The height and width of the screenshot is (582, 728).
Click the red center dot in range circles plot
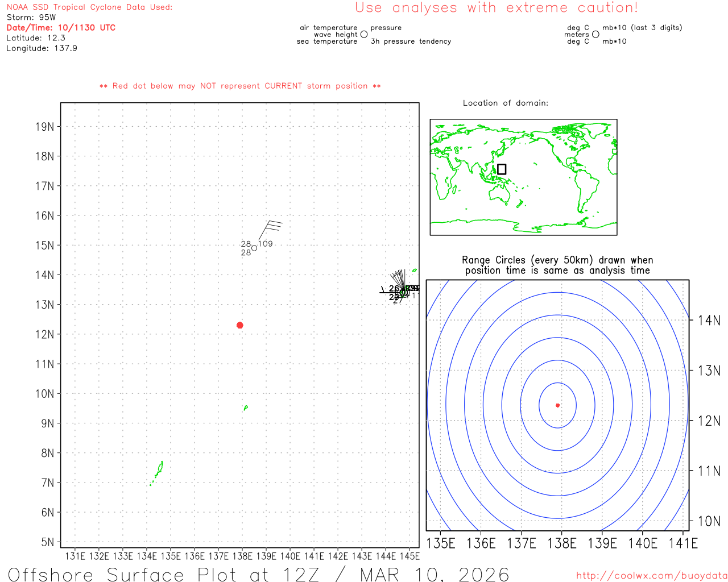point(557,405)
